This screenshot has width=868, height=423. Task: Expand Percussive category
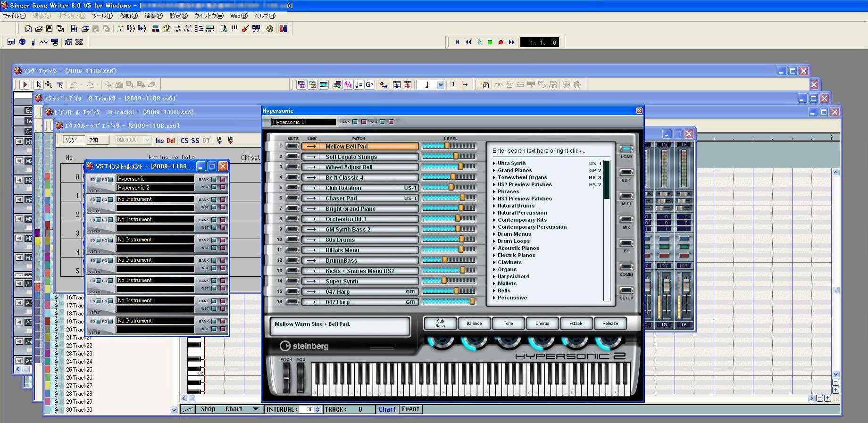coord(494,298)
